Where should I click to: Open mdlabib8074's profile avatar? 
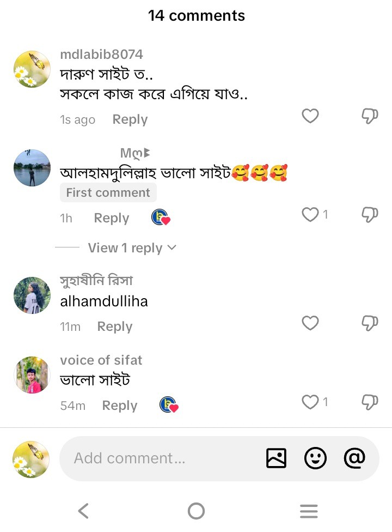click(32, 69)
